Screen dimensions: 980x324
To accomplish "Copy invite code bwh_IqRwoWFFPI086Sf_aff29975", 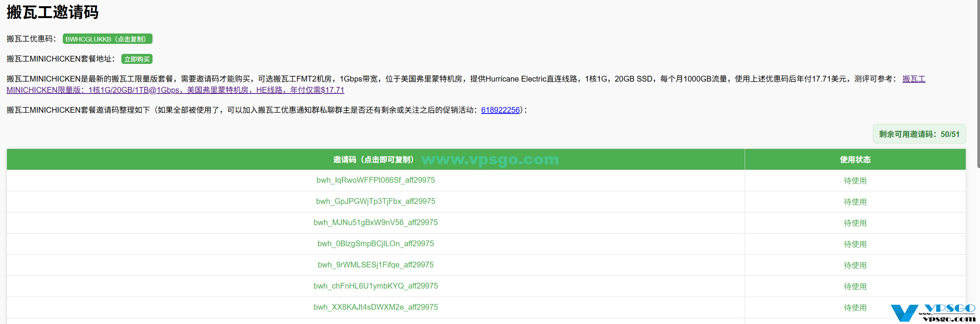I will point(376,180).
